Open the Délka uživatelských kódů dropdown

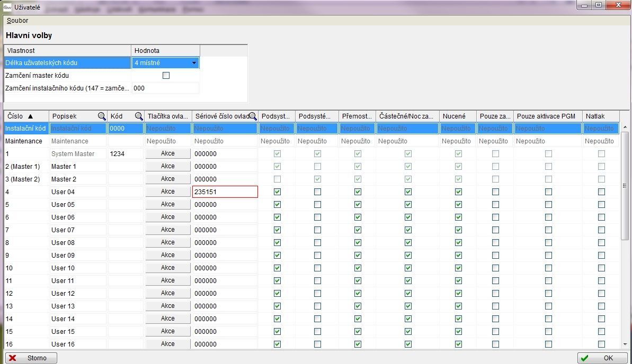pyautogui.click(x=194, y=63)
